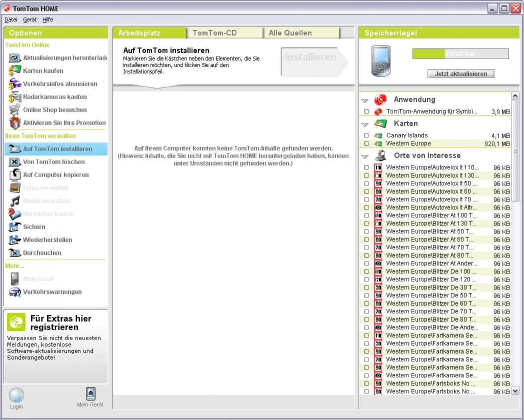Switch to the TomTom-CD tab

225,33
